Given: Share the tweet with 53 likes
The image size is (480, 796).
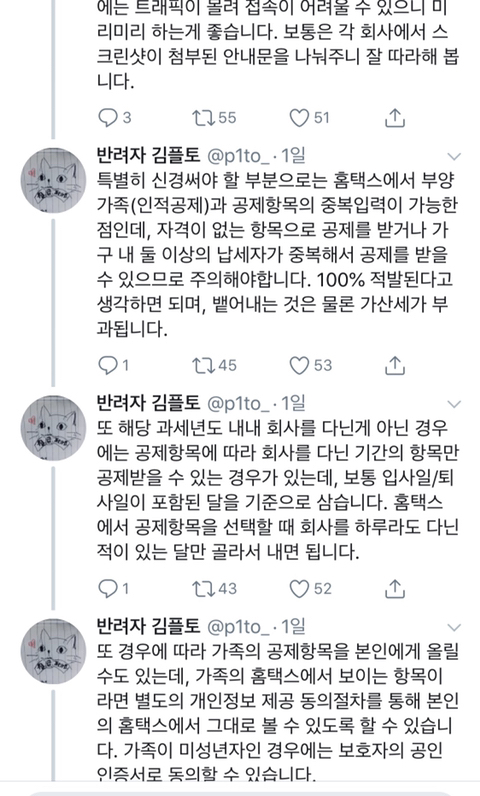Looking at the screenshot, I should coord(395,365).
